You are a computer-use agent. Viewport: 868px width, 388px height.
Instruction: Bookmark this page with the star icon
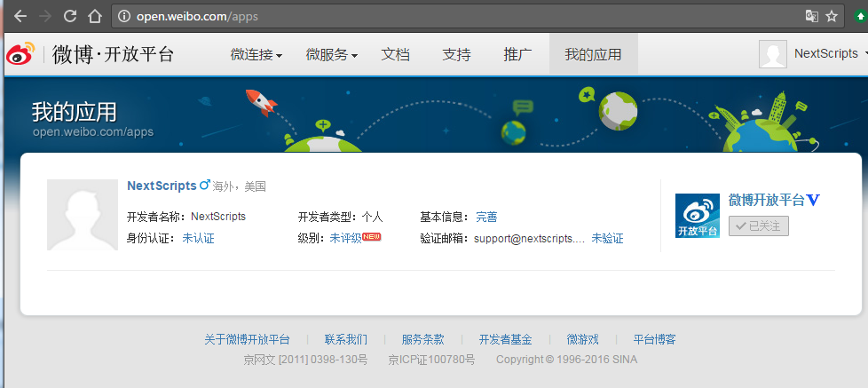point(832,16)
